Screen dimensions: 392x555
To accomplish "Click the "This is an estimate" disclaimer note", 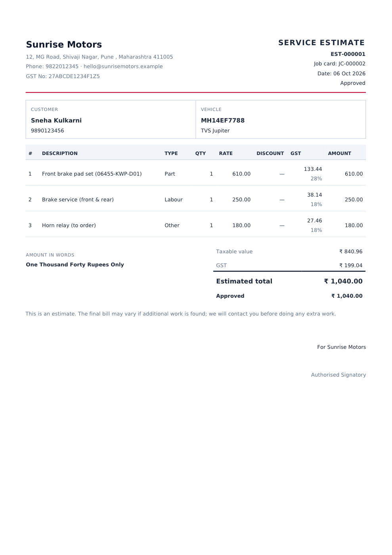I will pos(181,314).
